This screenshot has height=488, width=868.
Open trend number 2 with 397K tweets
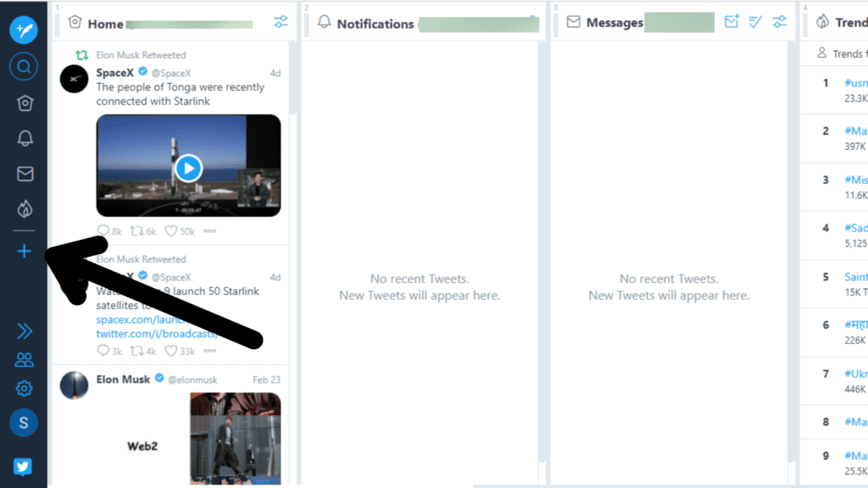(856, 131)
